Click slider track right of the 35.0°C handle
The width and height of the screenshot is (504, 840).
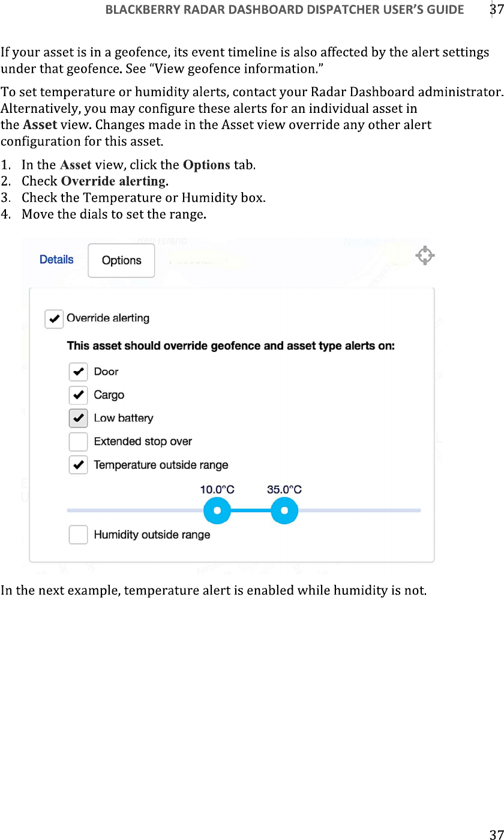360,510
